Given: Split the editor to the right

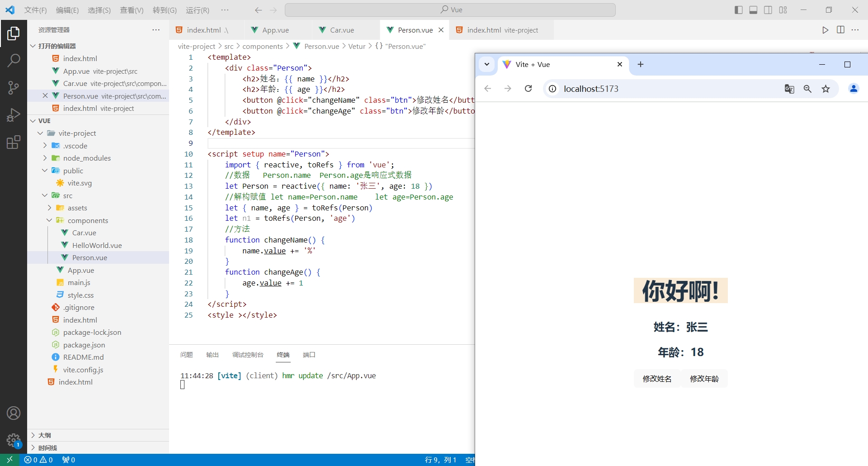Looking at the screenshot, I should click(x=840, y=30).
